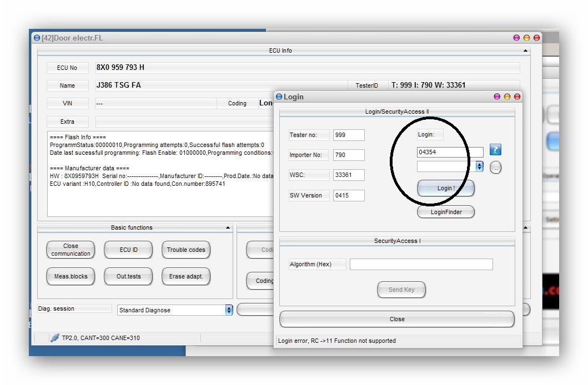The image size is (588, 385).
Task: Click the Importer No field with 790
Action: (x=349, y=155)
